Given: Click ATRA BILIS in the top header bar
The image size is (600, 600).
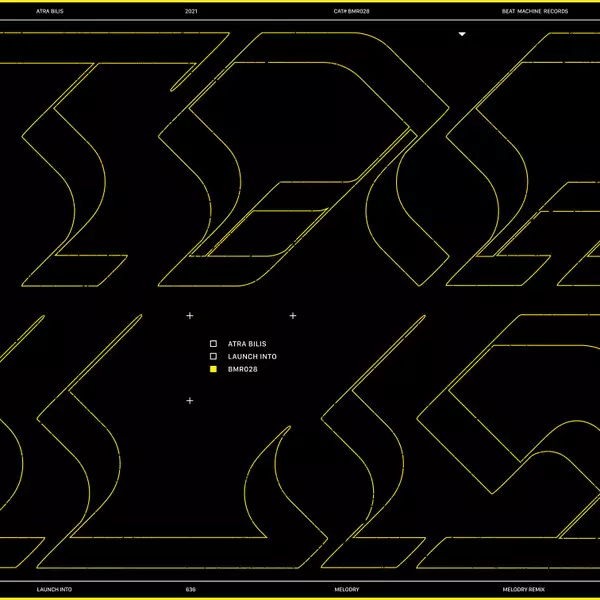Looking at the screenshot, I should coord(50,11).
